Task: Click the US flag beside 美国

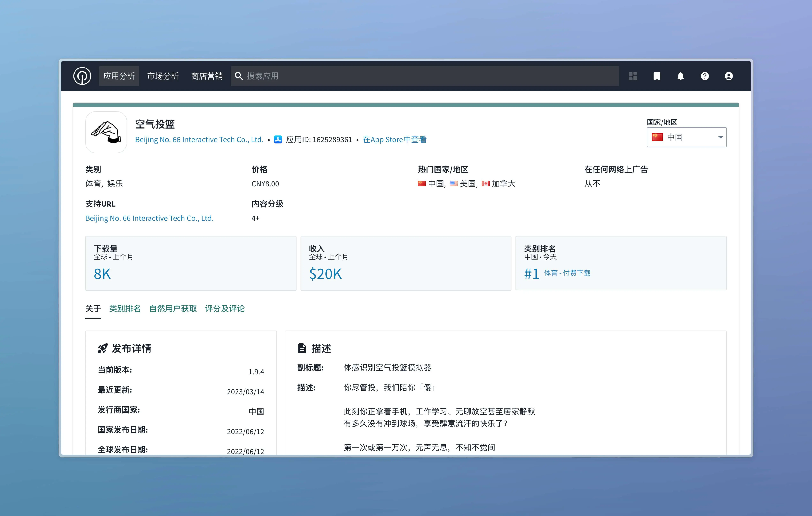Action: click(454, 184)
